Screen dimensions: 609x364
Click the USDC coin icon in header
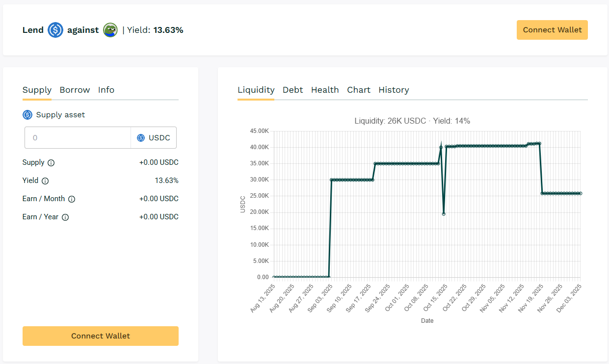click(55, 30)
